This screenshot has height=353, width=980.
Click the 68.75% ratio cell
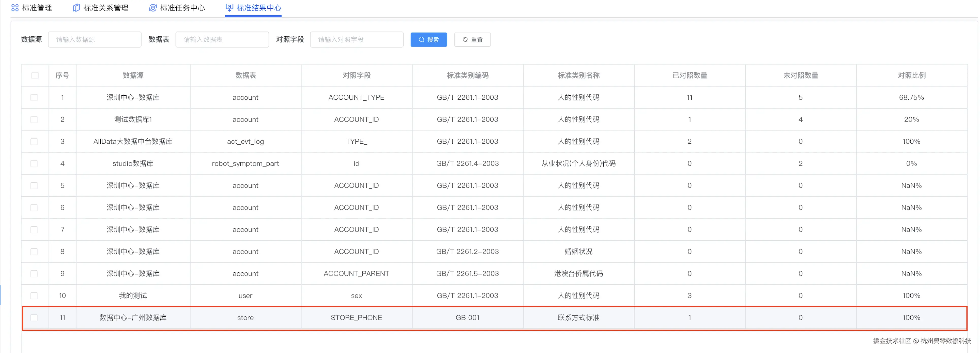tap(912, 97)
